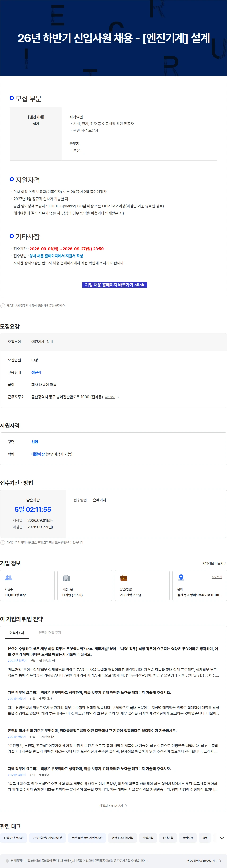227x868 pixels.
Task: Click the remaining time countdown 5일 02:11:55
Action: [33, 509]
